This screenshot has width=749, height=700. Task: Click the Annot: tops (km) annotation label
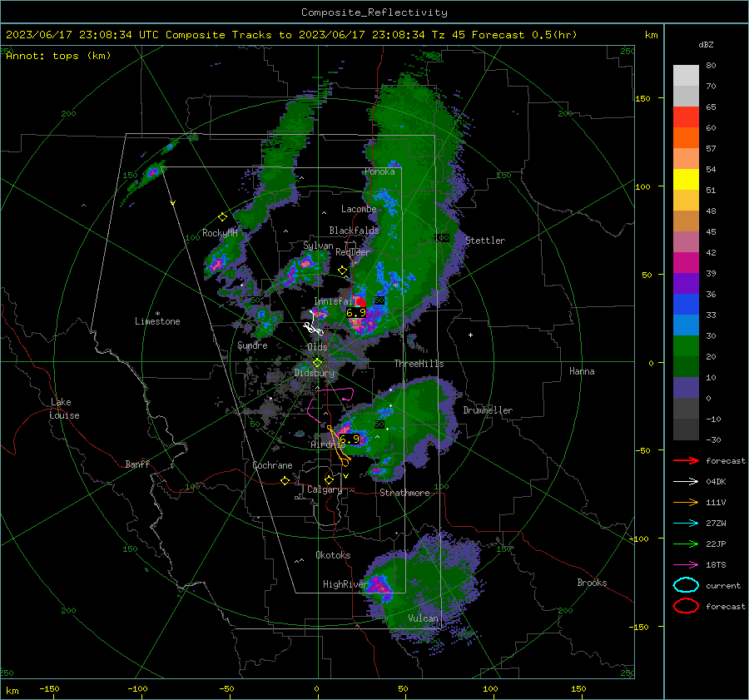58,56
